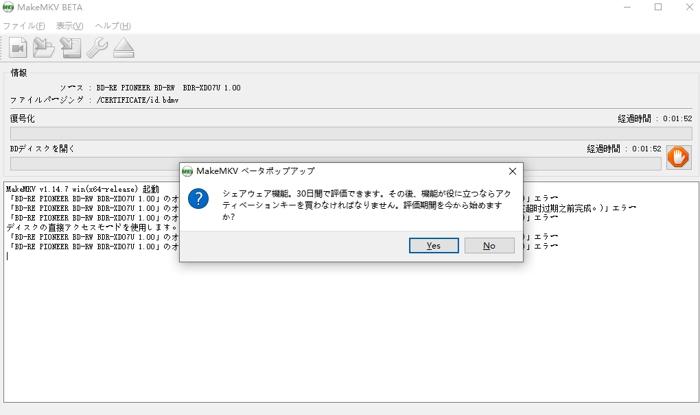The width and height of the screenshot is (700, 415).
Task: Click the eject disc toolbar icon
Action: tap(124, 48)
